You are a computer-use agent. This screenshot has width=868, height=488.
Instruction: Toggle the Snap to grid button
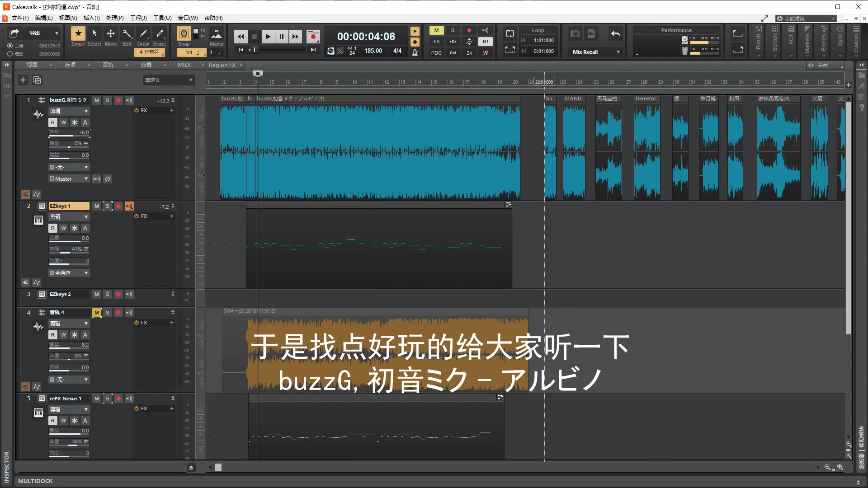[x=184, y=34]
